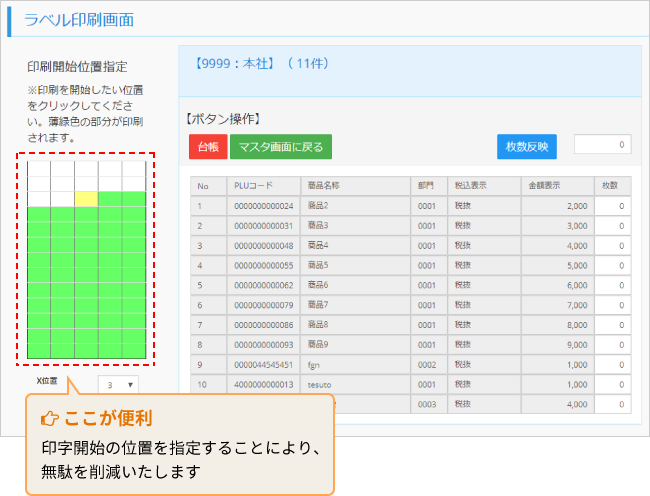Select PLU code 0000000000055

(x=264, y=266)
